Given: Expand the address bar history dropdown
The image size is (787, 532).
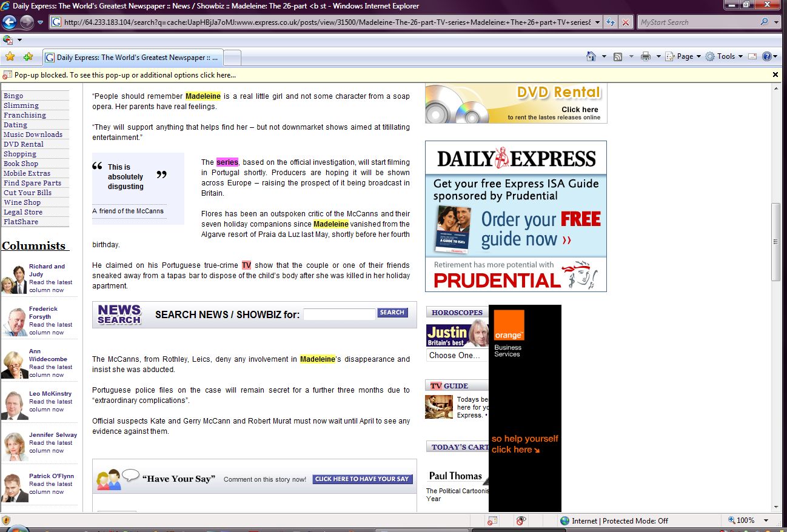Looking at the screenshot, I should tap(598, 22).
